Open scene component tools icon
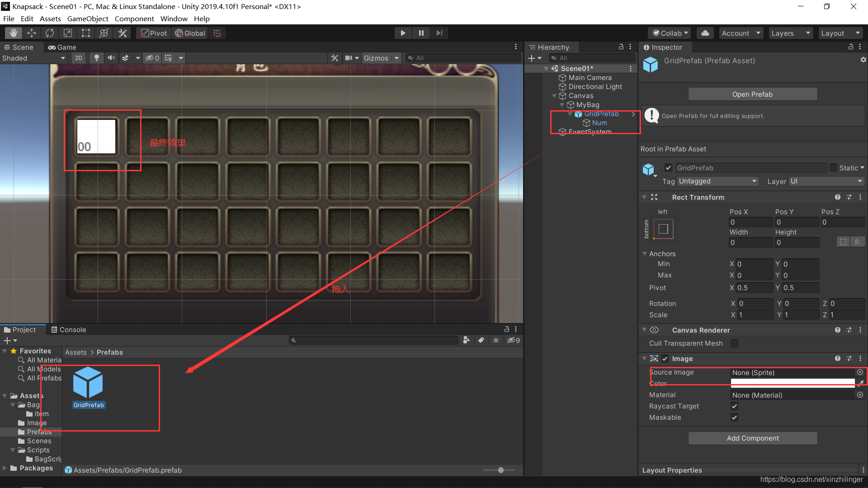 pyautogui.click(x=335, y=58)
